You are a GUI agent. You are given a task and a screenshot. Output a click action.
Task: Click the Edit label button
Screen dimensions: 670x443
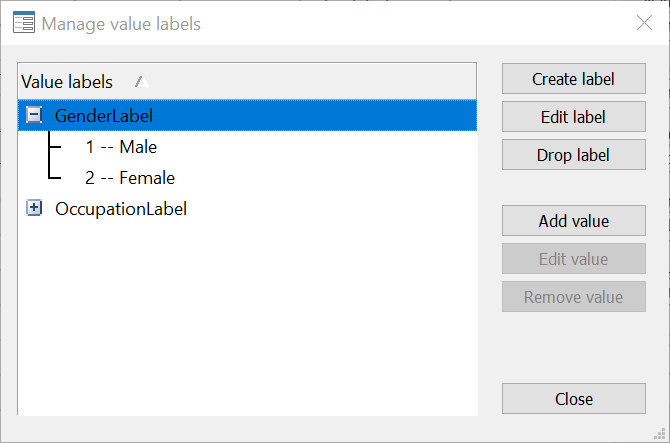coord(573,117)
